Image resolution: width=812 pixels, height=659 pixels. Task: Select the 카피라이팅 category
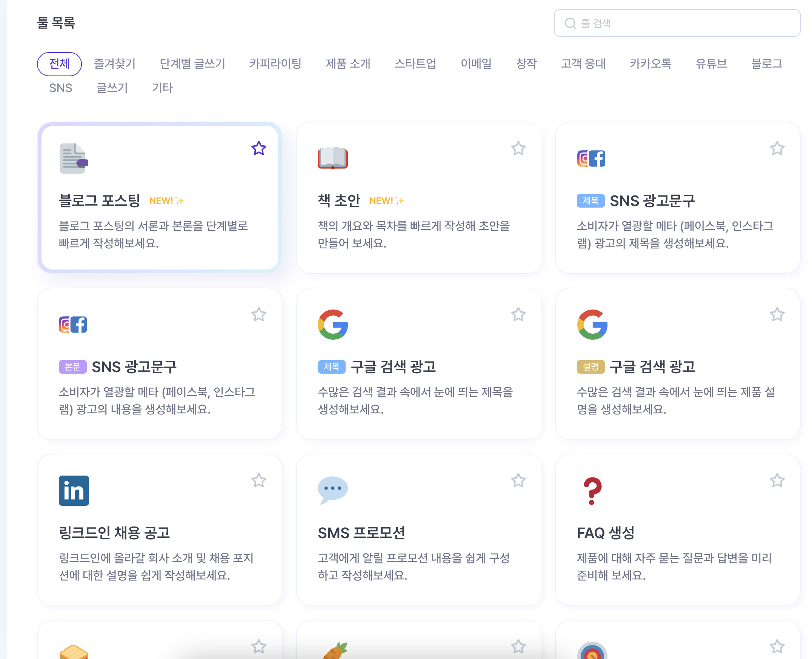pos(275,64)
